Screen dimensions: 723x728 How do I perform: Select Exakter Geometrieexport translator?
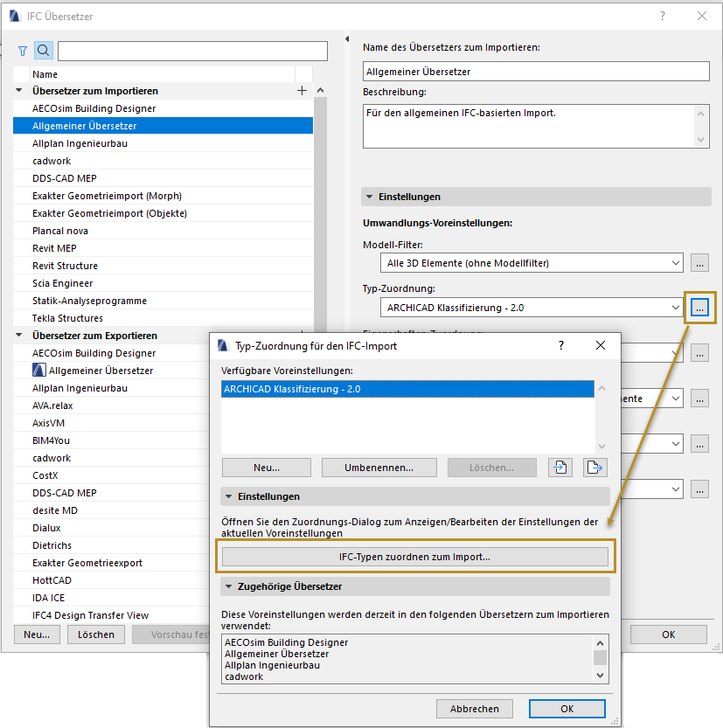(111, 563)
